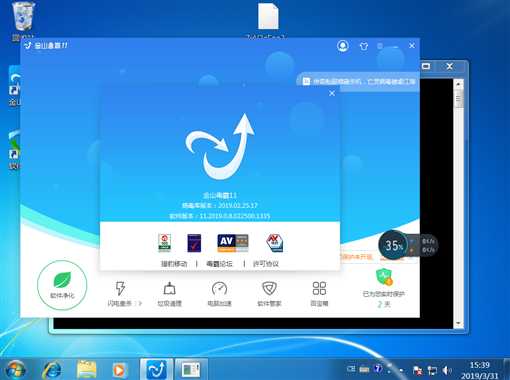This screenshot has height=380, width=510.
Task: Click the down arrow of background window scrollbar
Action: [x=459, y=323]
